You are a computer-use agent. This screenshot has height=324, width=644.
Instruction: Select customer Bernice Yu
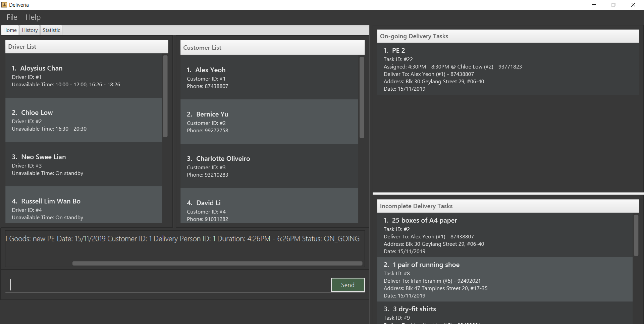[x=269, y=122]
